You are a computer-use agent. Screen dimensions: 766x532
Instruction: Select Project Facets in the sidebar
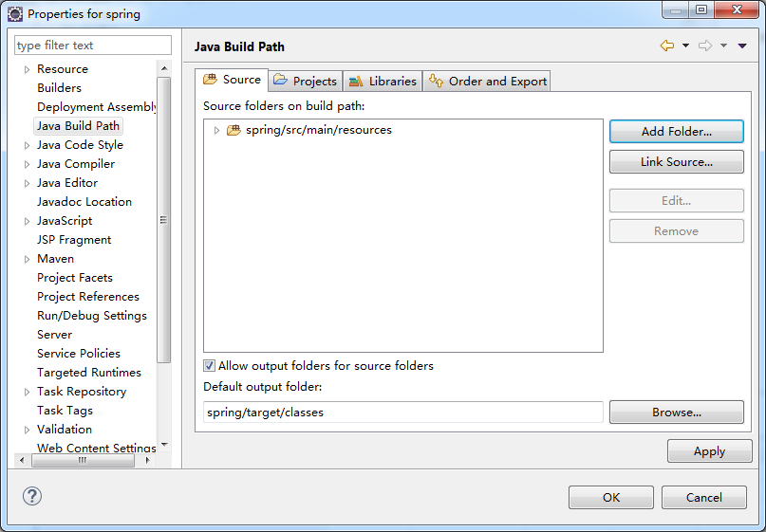tap(75, 278)
